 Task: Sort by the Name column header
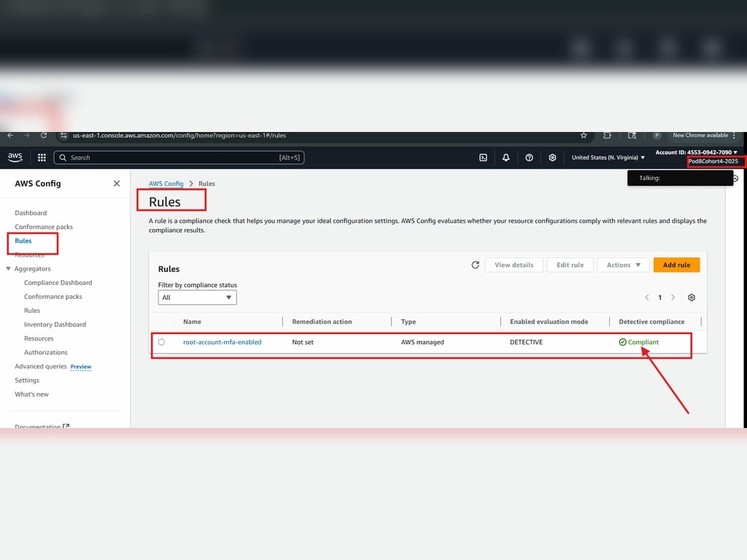192,322
